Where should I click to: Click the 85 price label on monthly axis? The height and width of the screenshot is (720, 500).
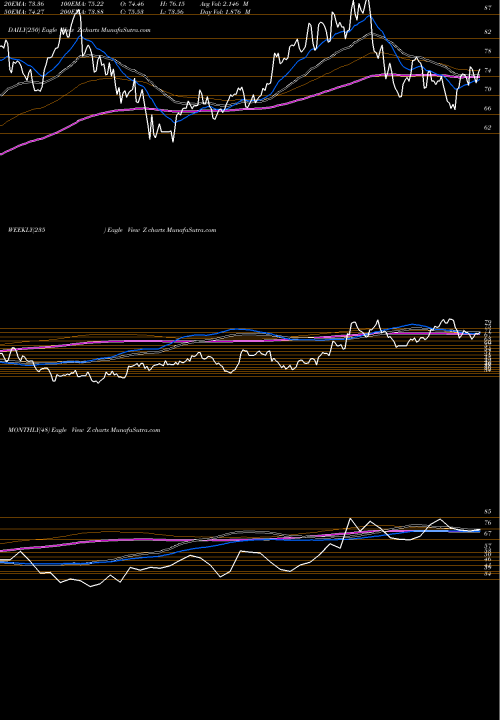(488, 511)
